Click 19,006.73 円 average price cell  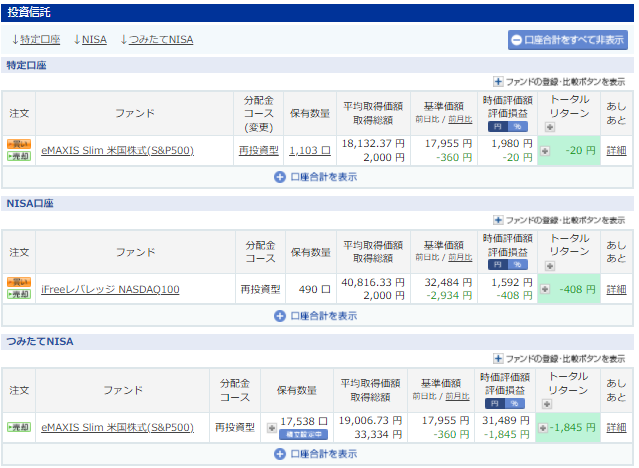click(x=371, y=420)
